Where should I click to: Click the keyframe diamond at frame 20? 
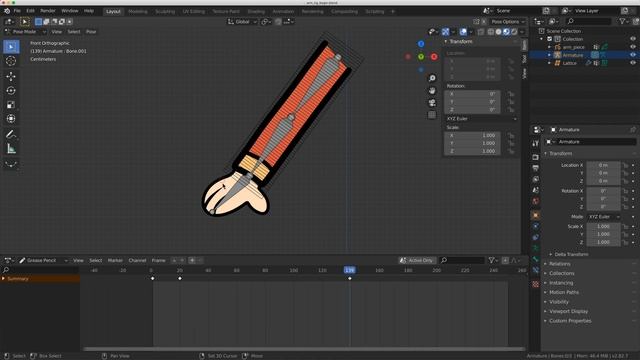[180, 278]
